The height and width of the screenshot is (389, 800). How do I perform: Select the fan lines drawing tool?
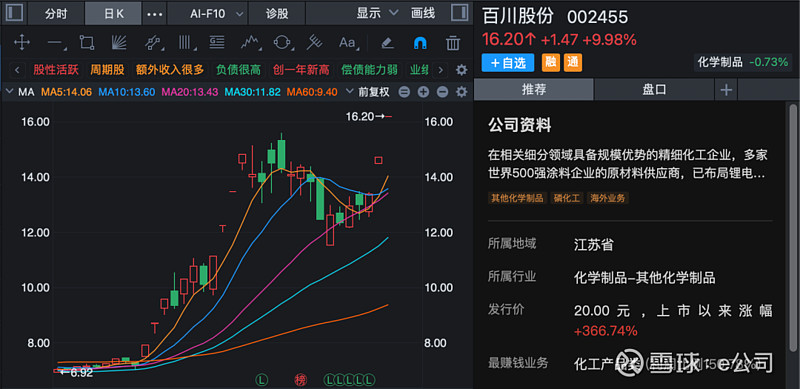coord(118,42)
